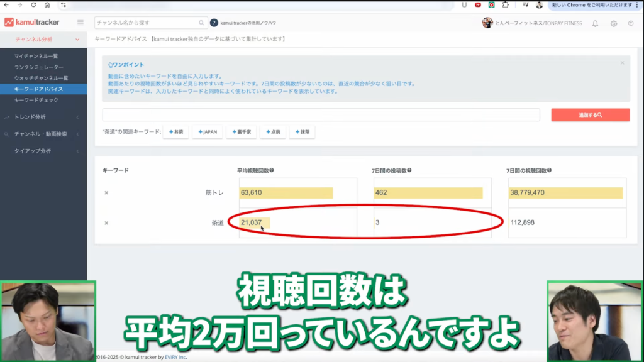
Task: Click the keyword entry input field
Action: [321, 115]
